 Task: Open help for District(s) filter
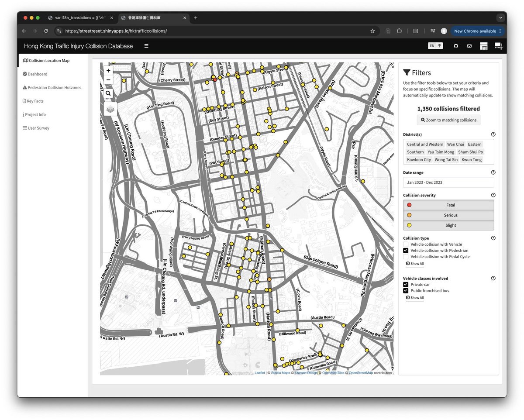pyautogui.click(x=493, y=134)
